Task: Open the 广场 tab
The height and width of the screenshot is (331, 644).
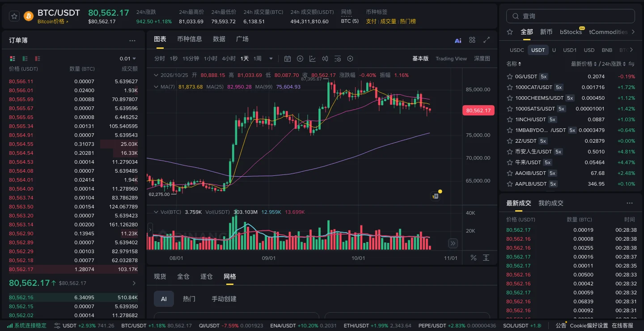Action: [x=242, y=39]
